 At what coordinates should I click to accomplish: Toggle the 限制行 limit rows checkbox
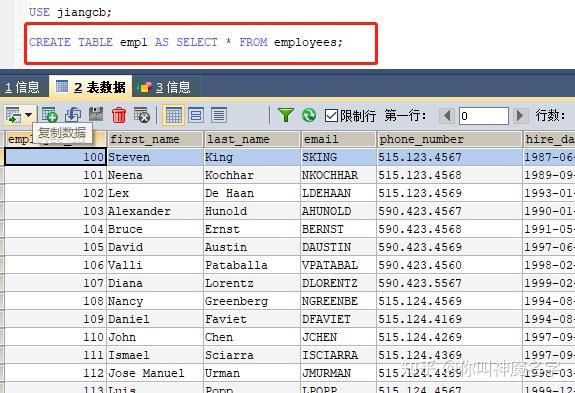pyautogui.click(x=331, y=116)
